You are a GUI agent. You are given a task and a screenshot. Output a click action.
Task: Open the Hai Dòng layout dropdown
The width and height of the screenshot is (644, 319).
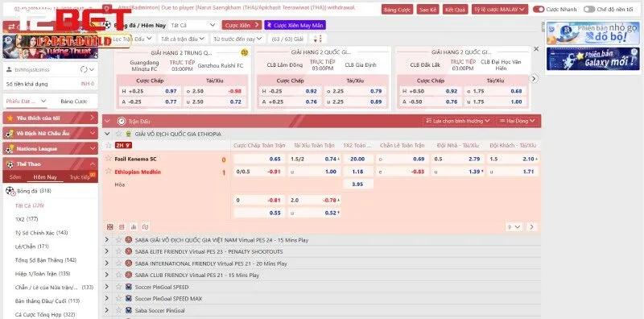517,121
